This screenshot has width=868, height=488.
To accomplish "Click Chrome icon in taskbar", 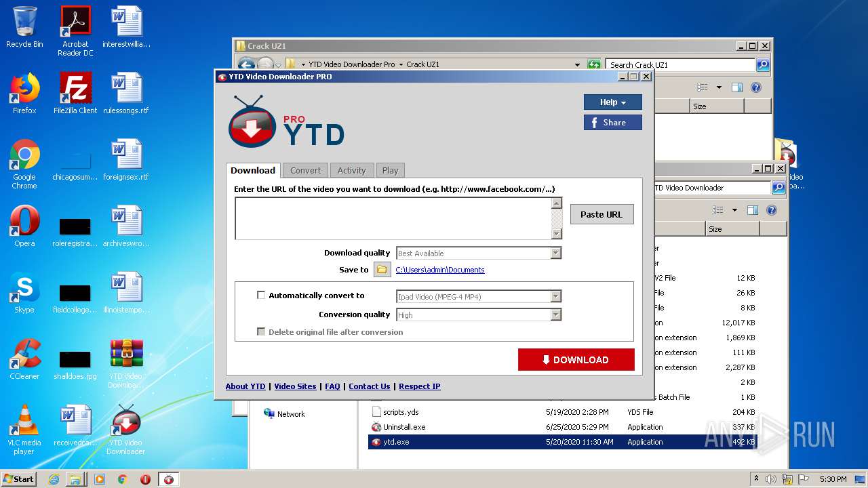I will point(123,479).
